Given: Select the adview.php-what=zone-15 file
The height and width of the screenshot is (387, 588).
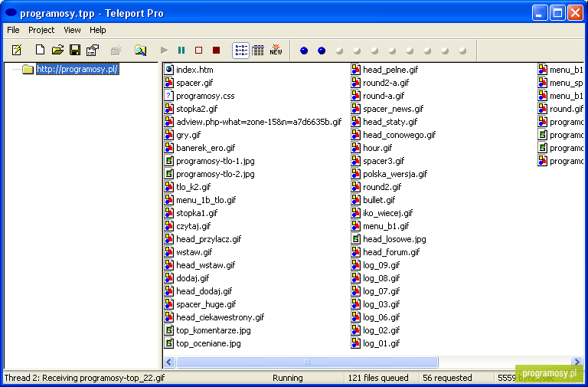Looking at the screenshot, I should [x=259, y=122].
